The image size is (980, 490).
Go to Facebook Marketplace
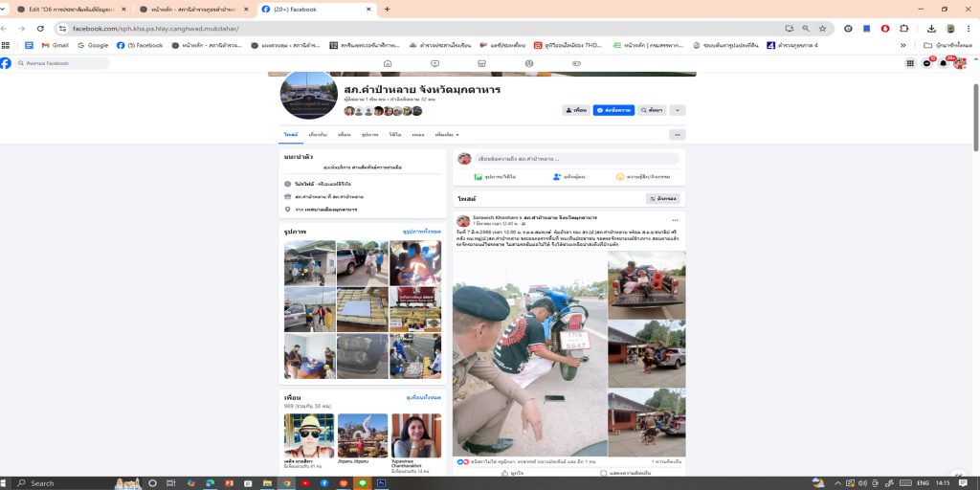point(482,63)
